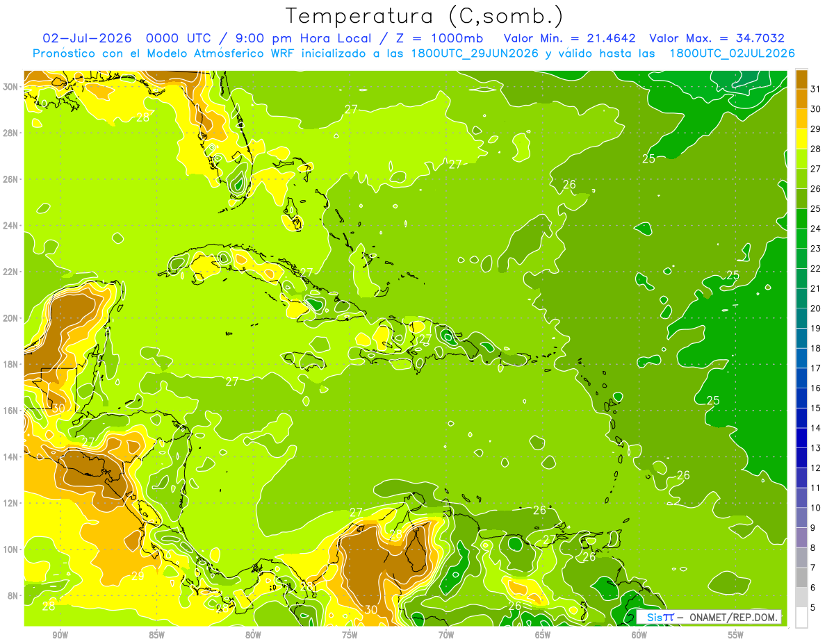Click the '65W' longitude axis label

pos(543,635)
